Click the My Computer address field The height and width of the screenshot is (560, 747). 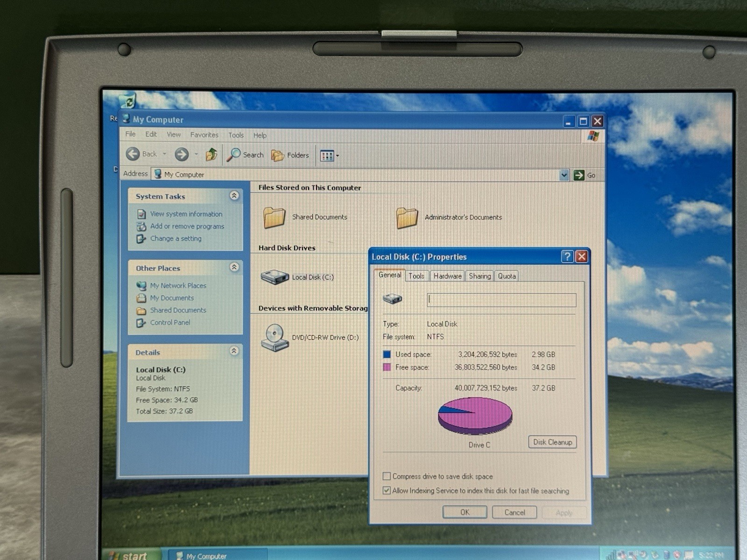pyautogui.click(x=355, y=175)
